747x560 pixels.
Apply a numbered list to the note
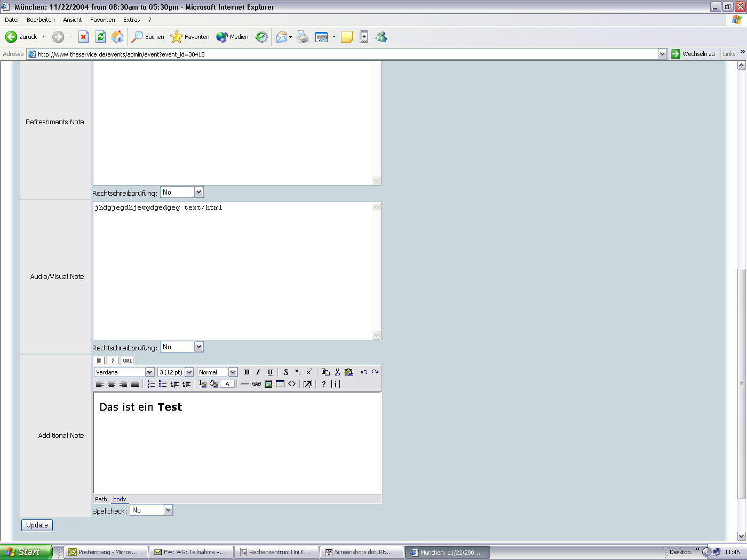pyautogui.click(x=151, y=383)
